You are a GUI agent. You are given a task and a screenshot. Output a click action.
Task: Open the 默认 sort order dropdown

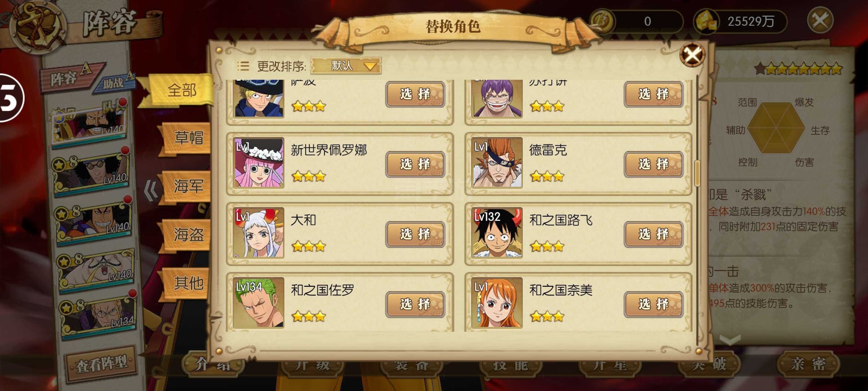pos(346,65)
